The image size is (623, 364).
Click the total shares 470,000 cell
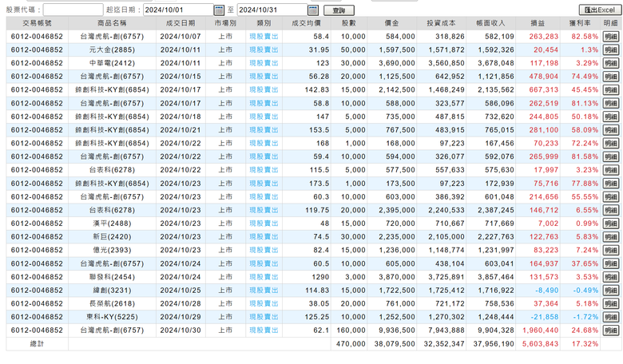click(x=351, y=344)
